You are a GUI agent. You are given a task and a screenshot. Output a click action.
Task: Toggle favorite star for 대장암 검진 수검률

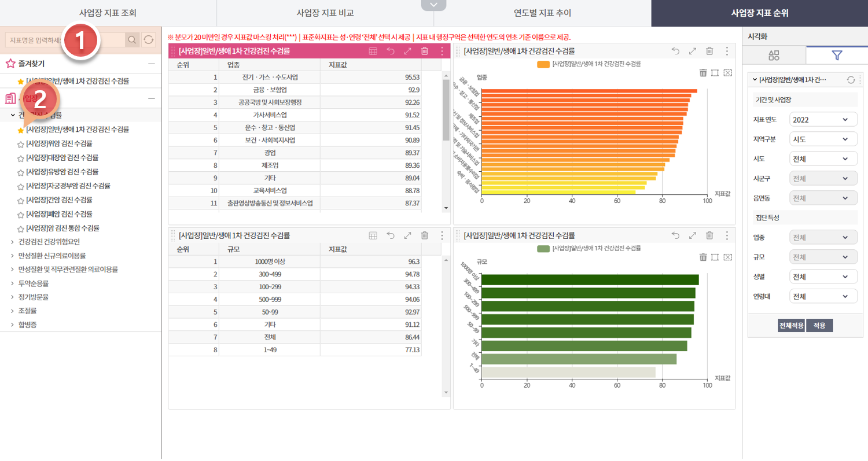[21, 158]
